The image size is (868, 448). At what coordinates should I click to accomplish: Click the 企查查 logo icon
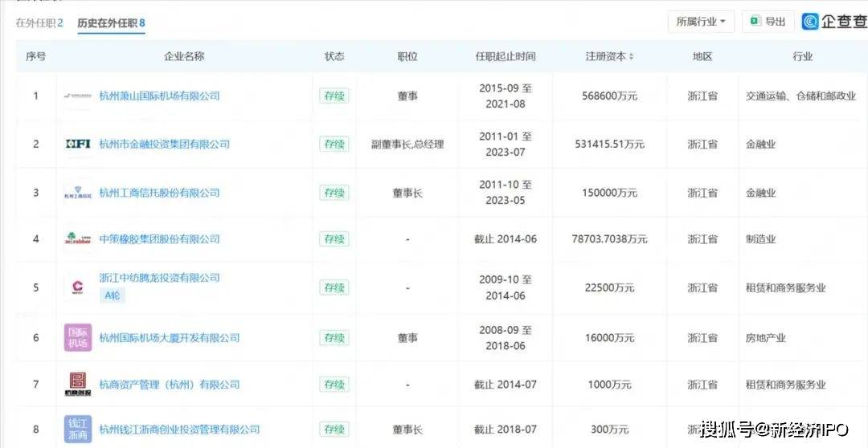[x=811, y=22]
